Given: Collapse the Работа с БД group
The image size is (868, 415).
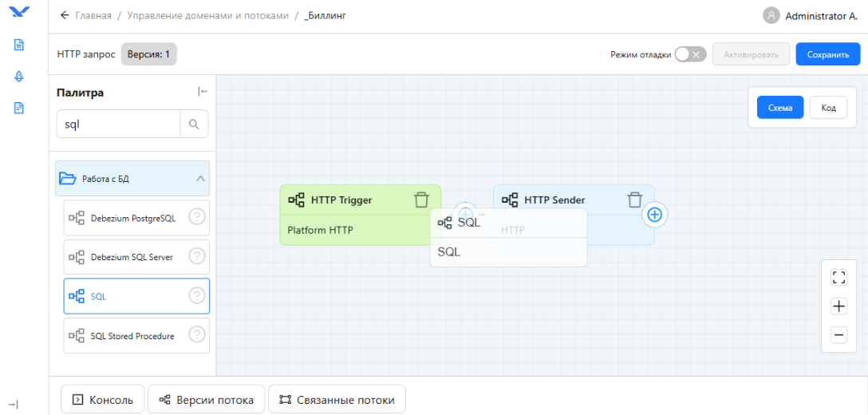Looking at the screenshot, I should click(200, 179).
